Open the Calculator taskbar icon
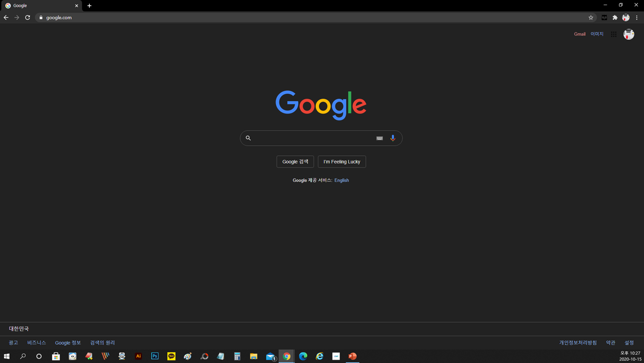644x363 pixels. (237, 356)
